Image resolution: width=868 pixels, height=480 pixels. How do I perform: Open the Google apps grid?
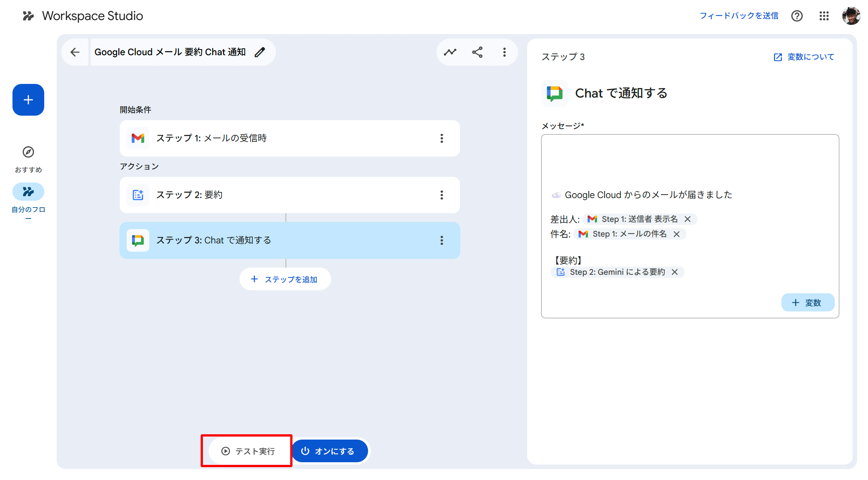[824, 16]
